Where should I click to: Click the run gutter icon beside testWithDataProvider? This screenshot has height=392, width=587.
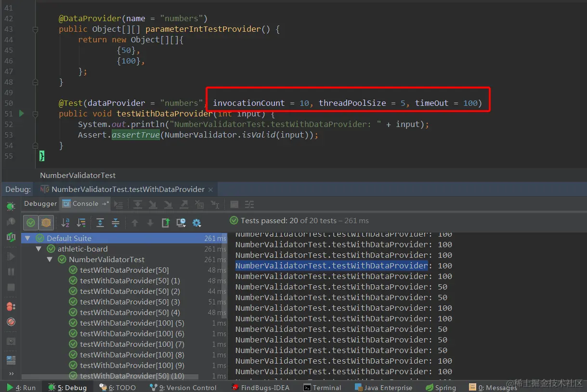pyautogui.click(x=21, y=114)
